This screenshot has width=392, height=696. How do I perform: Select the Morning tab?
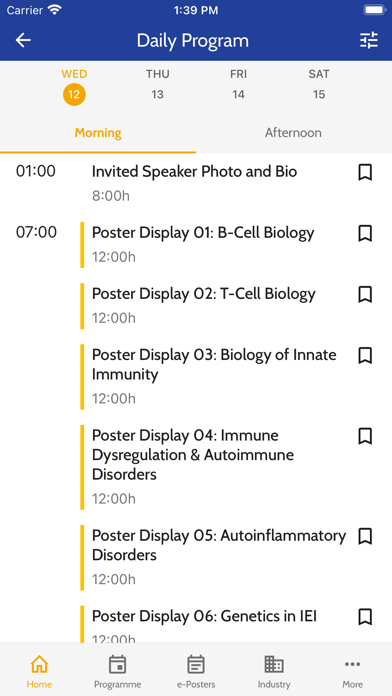[98, 133]
